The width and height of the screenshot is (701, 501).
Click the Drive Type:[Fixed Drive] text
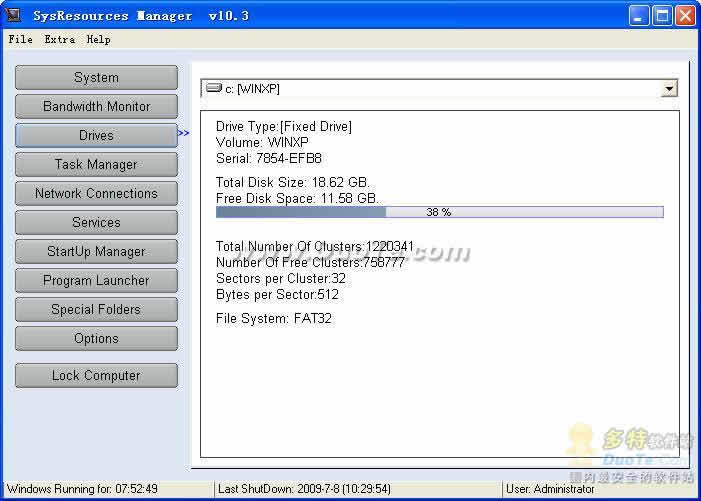(283, 126)
